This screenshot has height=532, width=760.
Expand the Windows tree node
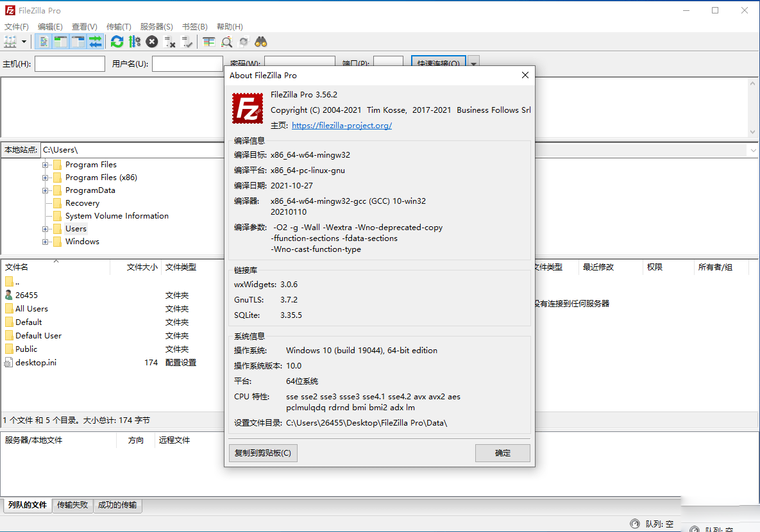pyautogui.click(x=45, y=242)
